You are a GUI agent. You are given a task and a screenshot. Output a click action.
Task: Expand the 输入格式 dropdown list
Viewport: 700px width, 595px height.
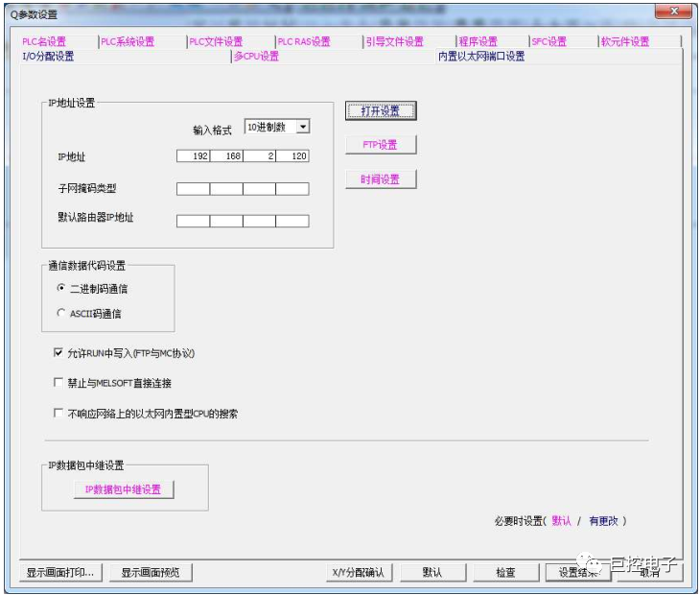coord(302,127)
